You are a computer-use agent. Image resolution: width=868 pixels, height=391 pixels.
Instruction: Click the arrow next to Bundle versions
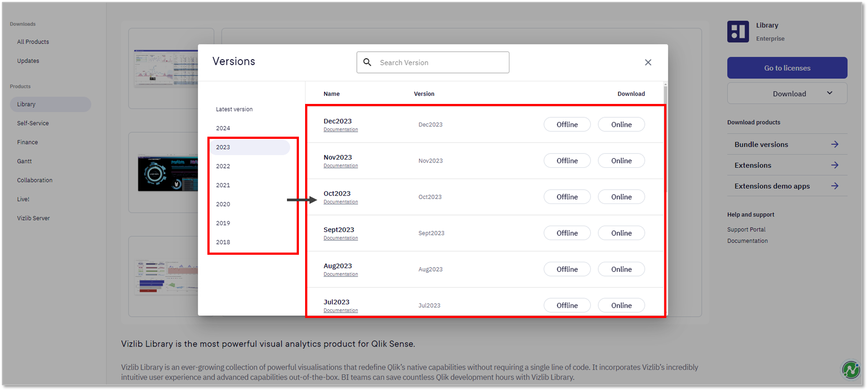(834, 144)
